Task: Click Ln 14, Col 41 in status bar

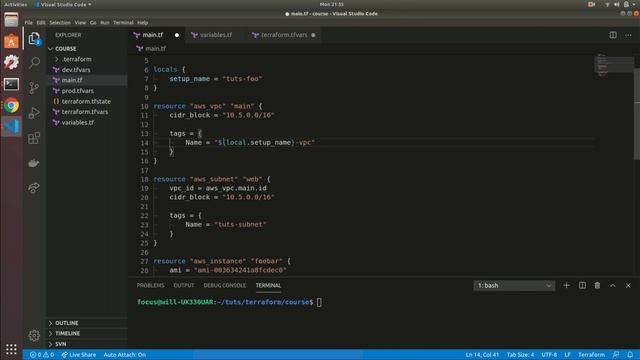Action: (482, 355)
